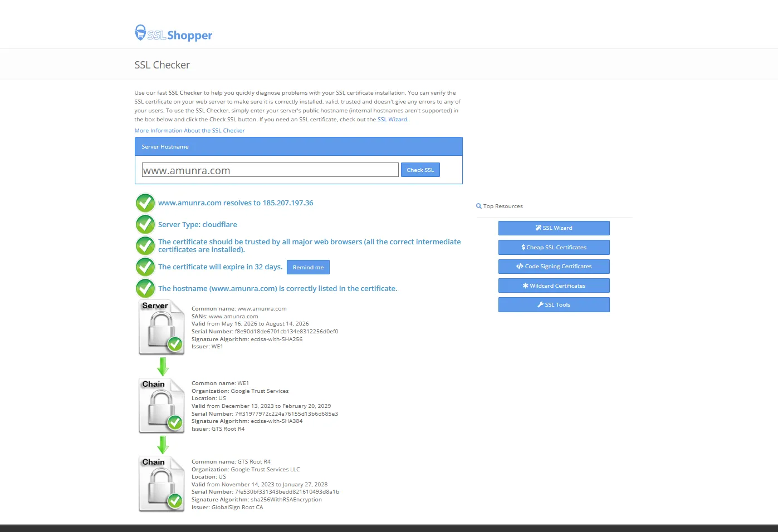Screen dimensions: 778x532
Task: Click 'Signature Algorithm: ecdsa-with-SHA256' line
Action: click(247, 339)
